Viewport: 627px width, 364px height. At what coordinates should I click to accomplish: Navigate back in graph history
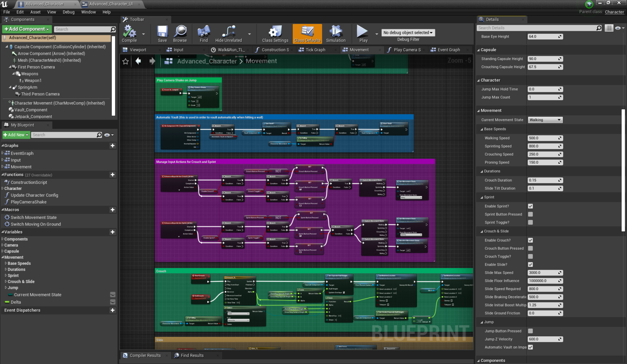tap(138, 61)
